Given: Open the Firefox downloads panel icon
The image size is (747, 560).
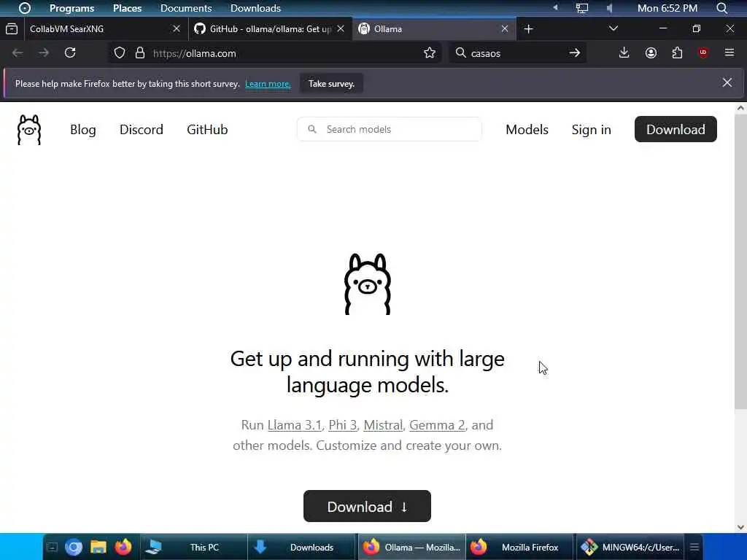Looking at the screenshot, I should (x=624, y=52).
